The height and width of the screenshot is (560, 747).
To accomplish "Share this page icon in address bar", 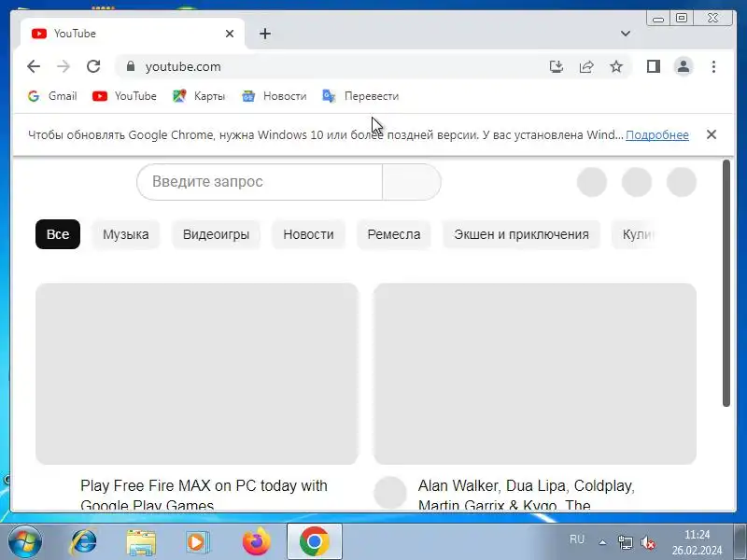I will point(586,66).
